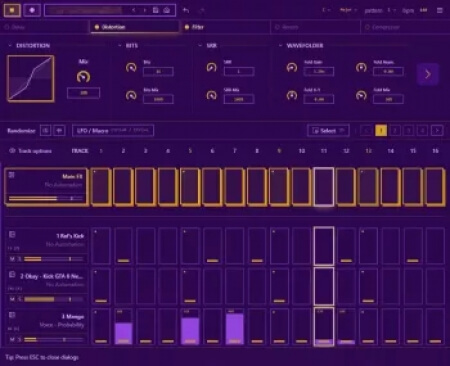Click the distortion Mix knob
The width and height of the screenshot is (450, 366).
coord(83,77)
